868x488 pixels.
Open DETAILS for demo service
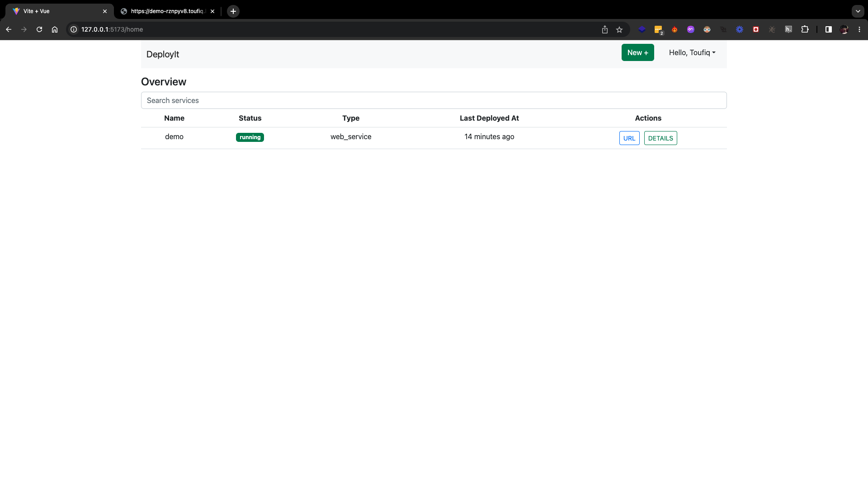660,138
